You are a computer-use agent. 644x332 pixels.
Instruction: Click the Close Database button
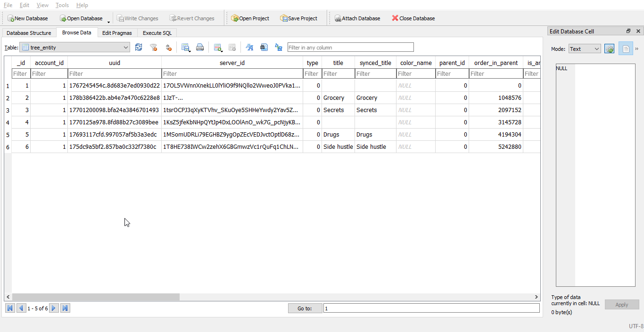tap(413, 18)
